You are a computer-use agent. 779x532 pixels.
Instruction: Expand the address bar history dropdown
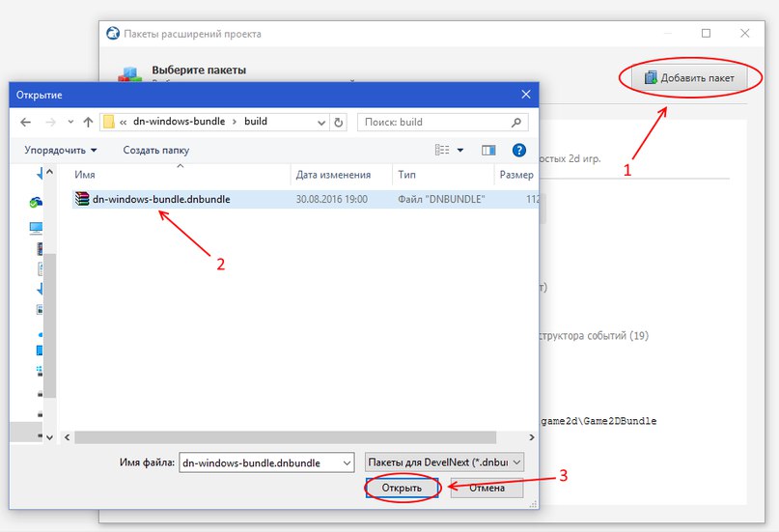click(320, 123)
